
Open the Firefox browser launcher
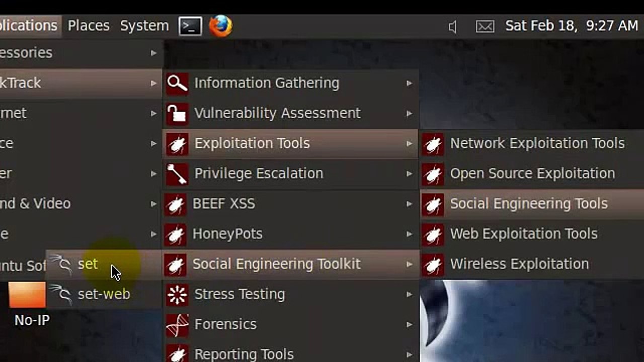220,26
